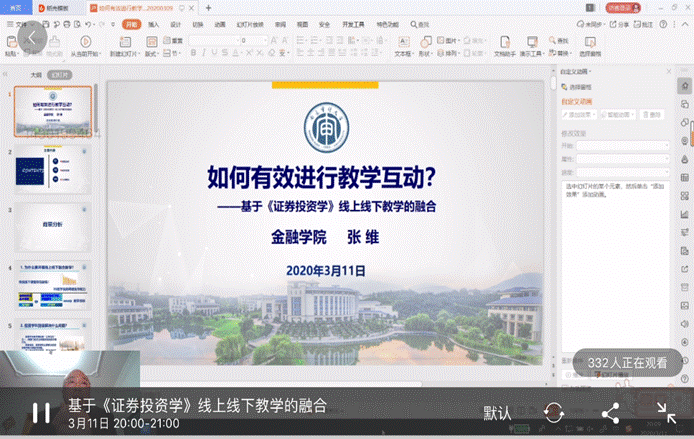This screenshot has width=694, height=439.
Task: Switch to the 设计 Design tab
Action: (176, 24)
